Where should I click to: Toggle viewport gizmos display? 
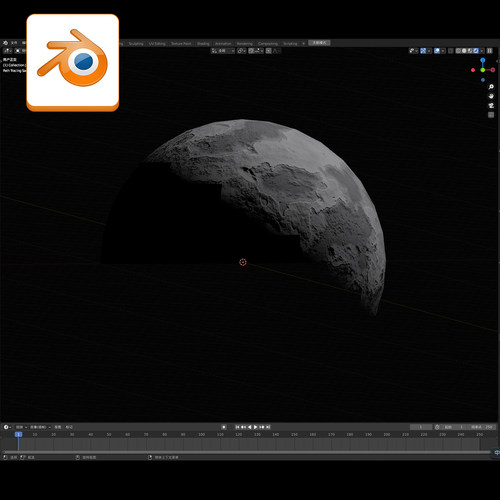tap(423, 51)
